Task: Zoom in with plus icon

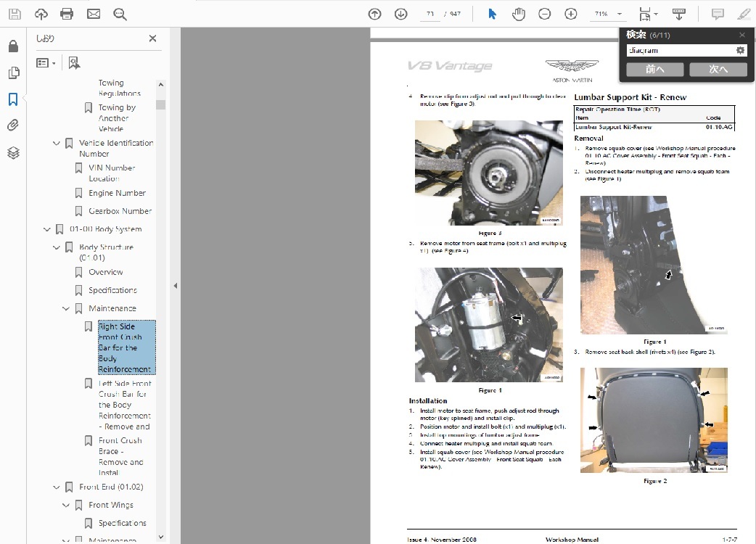Action: [x=571, y=14]
